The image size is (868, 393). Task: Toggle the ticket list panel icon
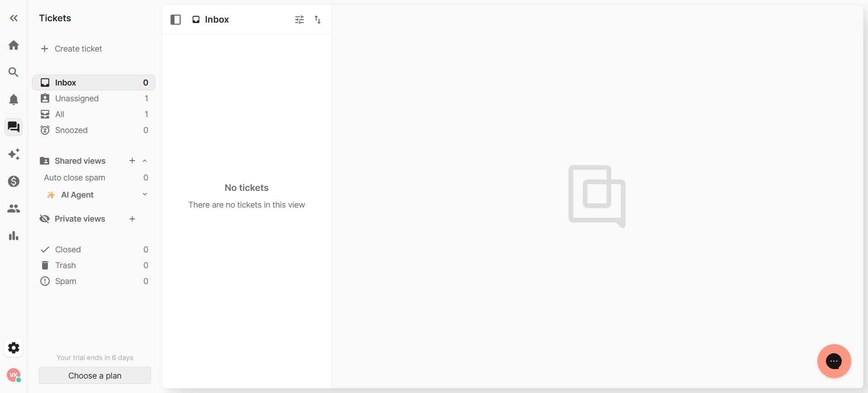(175, 19)
